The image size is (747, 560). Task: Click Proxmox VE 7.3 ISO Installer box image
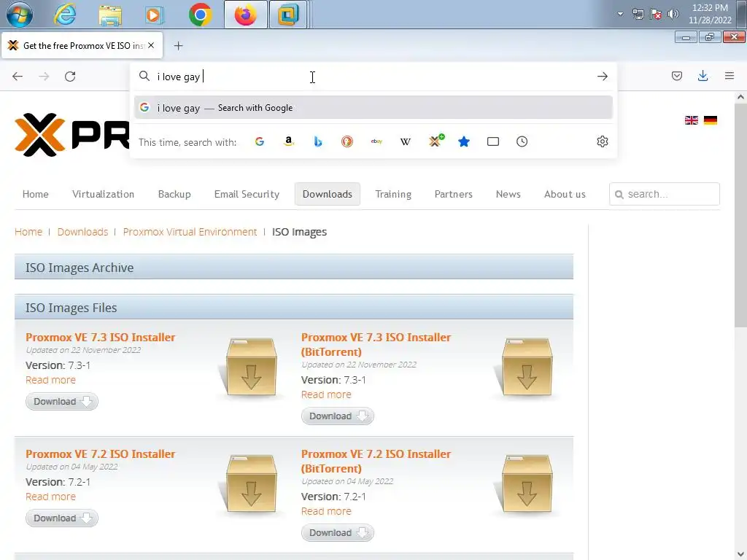tap(251, 367)
